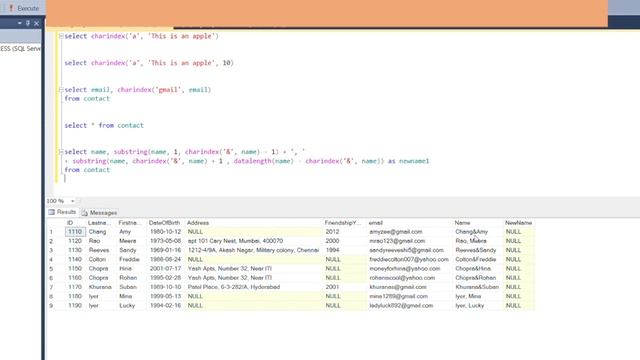The width and height of the screenshot is (640, 360).
Task: Click row header number 9 in results
Action: pos(56,305)
